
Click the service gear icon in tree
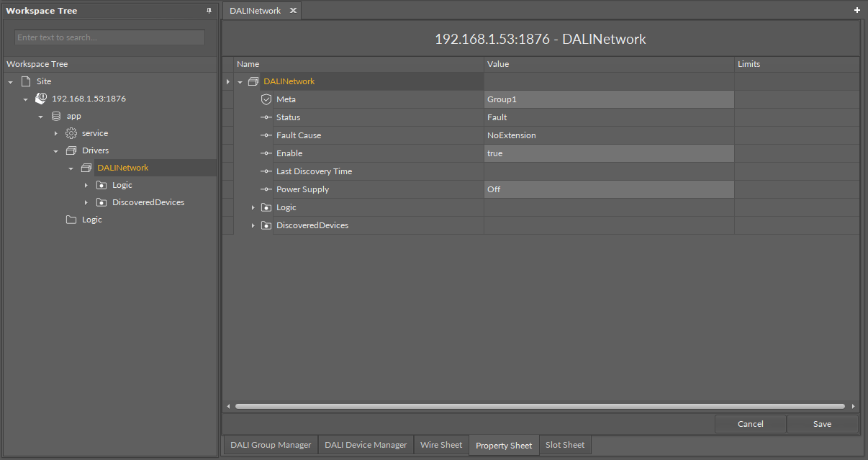coord(71,133)
